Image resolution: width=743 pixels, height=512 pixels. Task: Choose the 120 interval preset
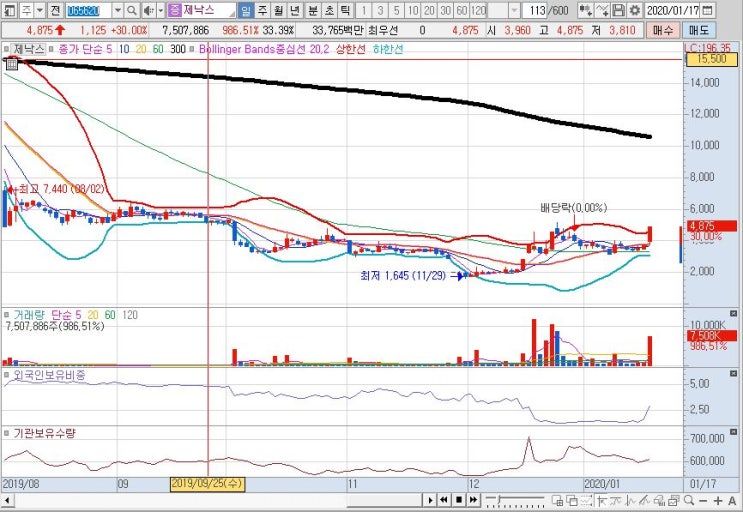coord(479,10)
